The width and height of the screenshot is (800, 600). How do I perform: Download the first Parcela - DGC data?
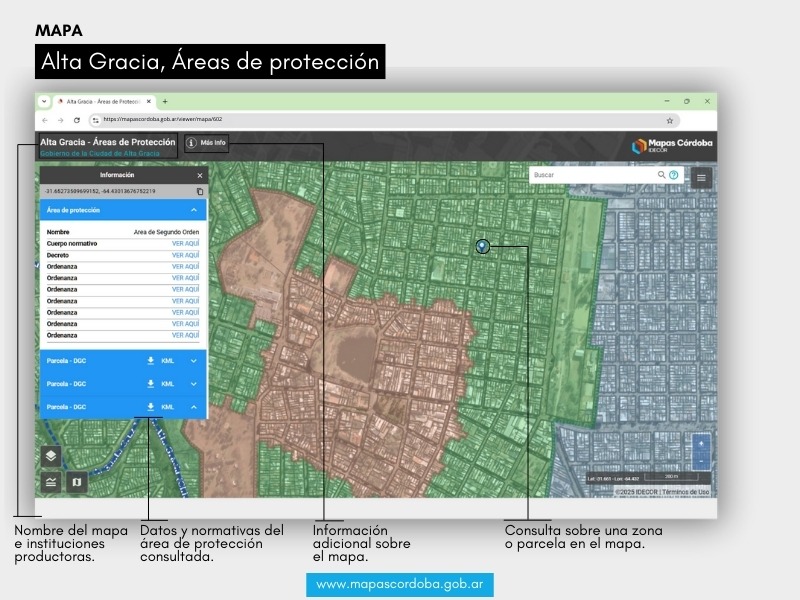[x=150, y=361]
